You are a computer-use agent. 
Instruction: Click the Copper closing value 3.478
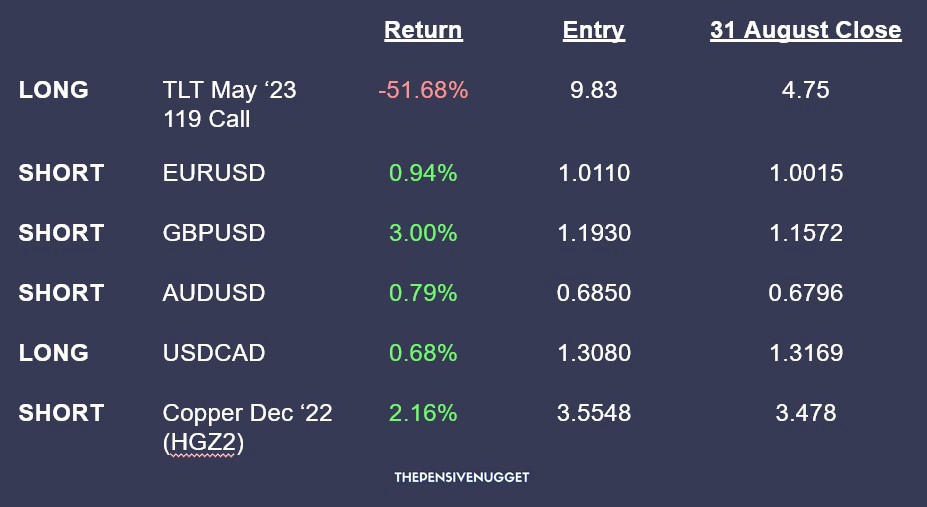(806, 413)
